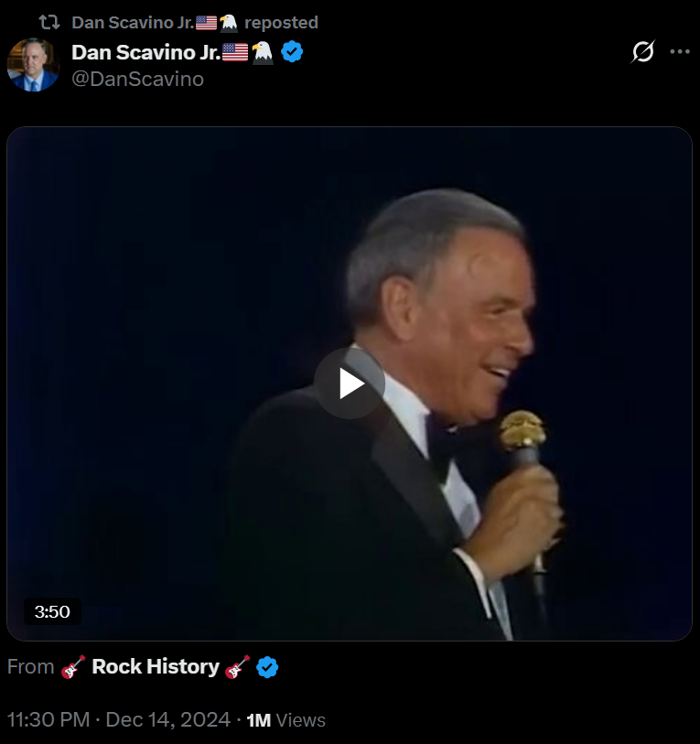Open the 11:30 PM · Dec 14, 2024 timestamp
This screenshot has width=700, height=744.
point(118,720)
